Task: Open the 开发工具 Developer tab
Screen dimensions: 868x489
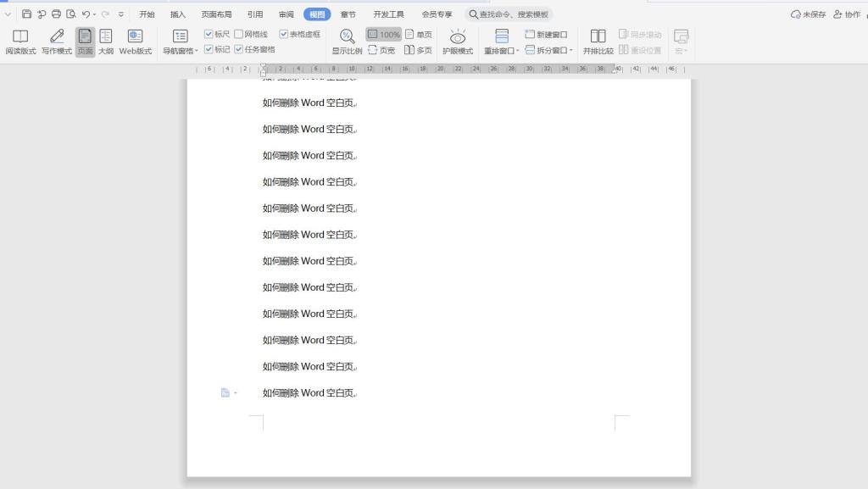Action: [x=388, y=14]
